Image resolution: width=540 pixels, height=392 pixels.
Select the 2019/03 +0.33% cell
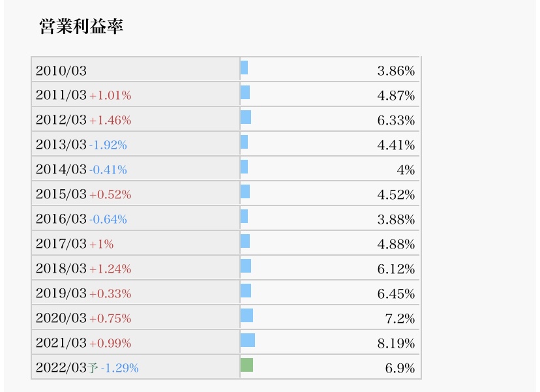coord(136,293)
